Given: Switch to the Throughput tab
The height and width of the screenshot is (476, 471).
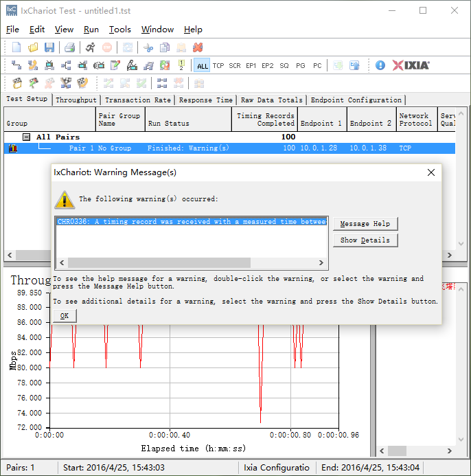Looking at the screenshot, I should pyautogui.click(x=76, y=100).
